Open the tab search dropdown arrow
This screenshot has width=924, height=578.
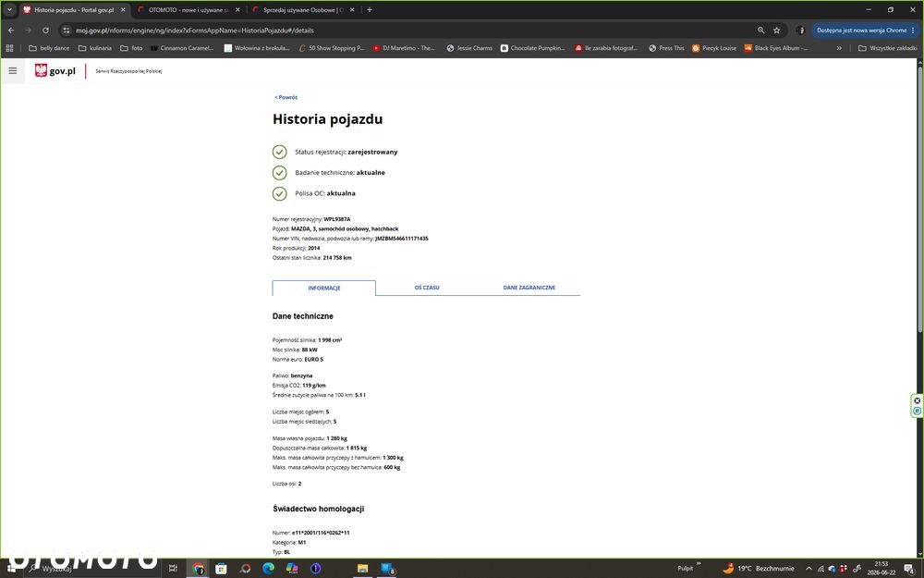(9, 9)
